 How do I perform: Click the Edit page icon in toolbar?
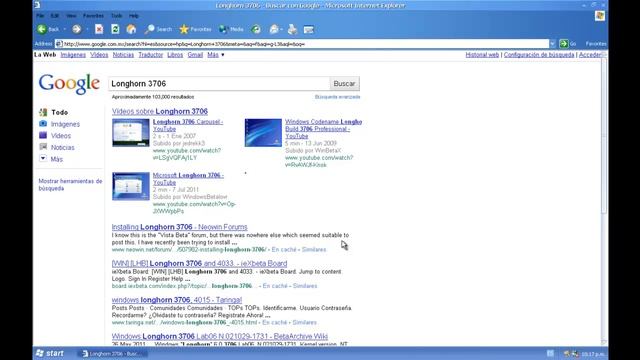[x=309, y=29]
